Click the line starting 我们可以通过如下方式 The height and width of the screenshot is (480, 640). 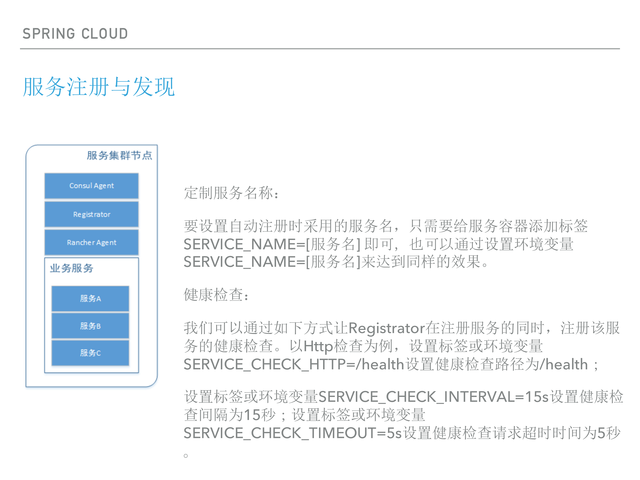point(402,328)
